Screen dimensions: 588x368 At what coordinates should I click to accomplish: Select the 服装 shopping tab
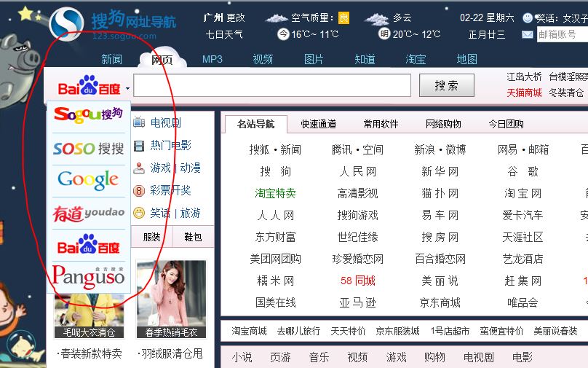pyautogui.click(x=152, y=237)
